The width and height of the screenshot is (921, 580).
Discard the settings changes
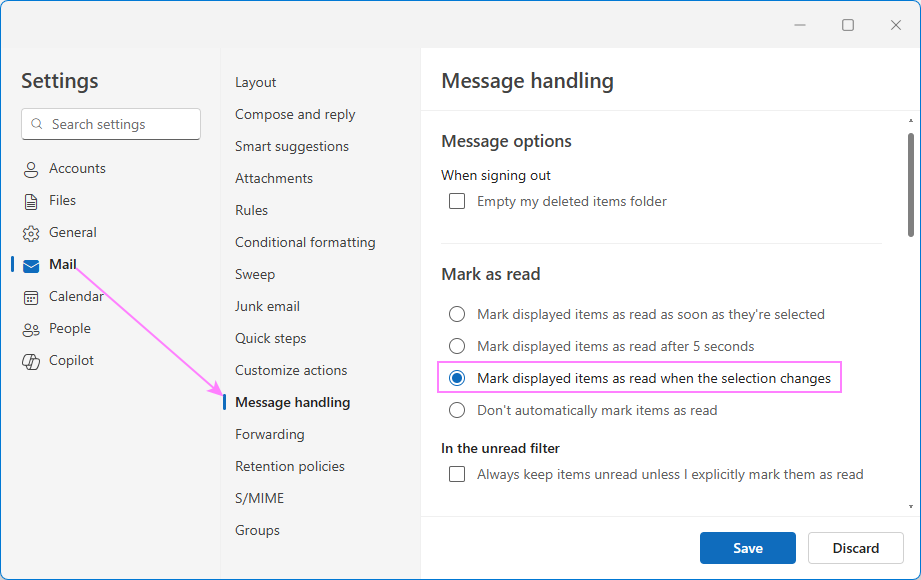click(855, 548)
